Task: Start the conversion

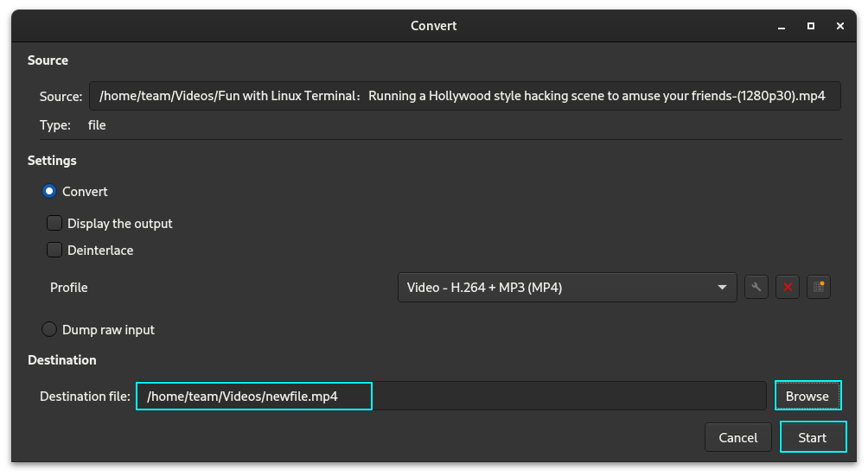Action: click(x=812, y=438)
